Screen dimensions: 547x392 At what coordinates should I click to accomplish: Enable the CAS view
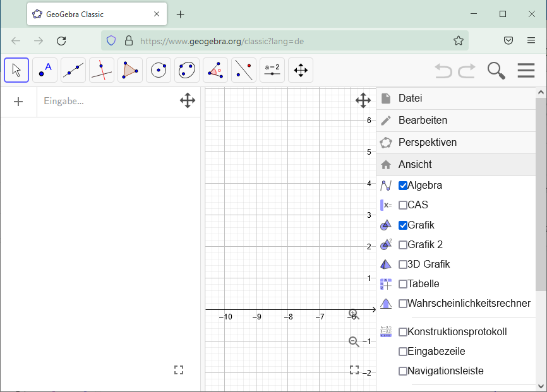pyautogui.click(x=403, y=205)
